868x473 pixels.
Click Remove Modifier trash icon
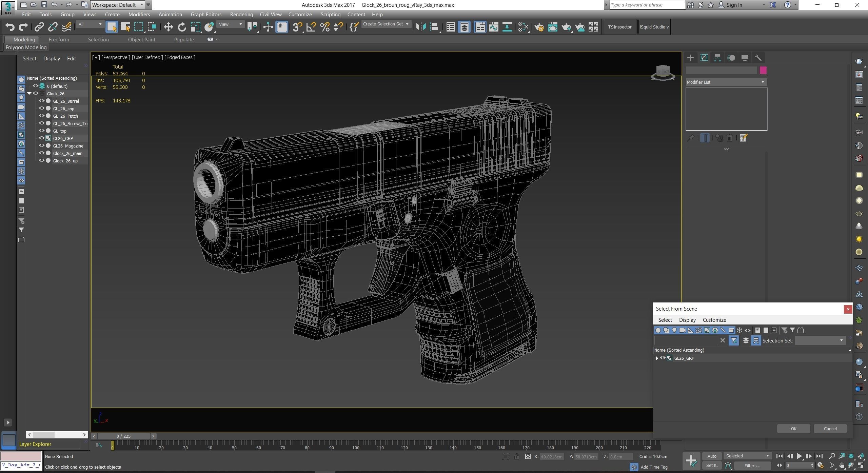tap(730, 138)
